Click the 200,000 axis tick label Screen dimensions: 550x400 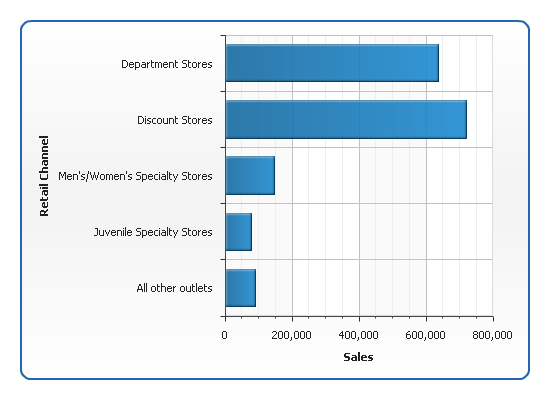291,335
